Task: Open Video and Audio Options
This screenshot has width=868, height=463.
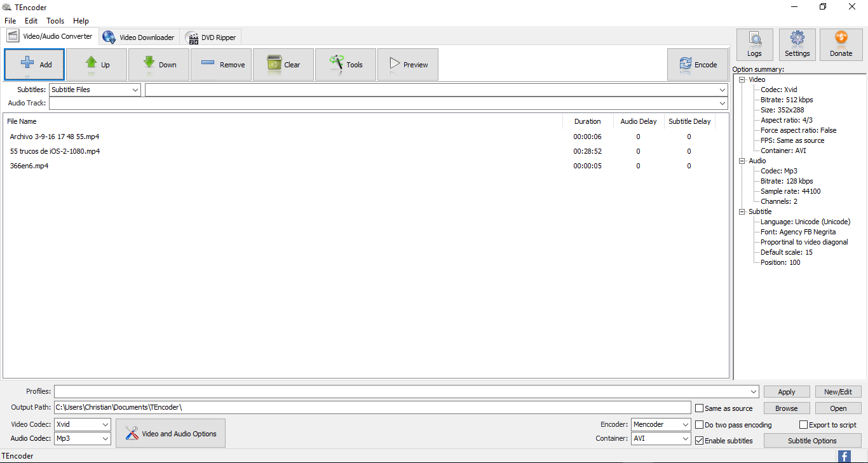Action: pyautogui.click(x=170, y=433)
